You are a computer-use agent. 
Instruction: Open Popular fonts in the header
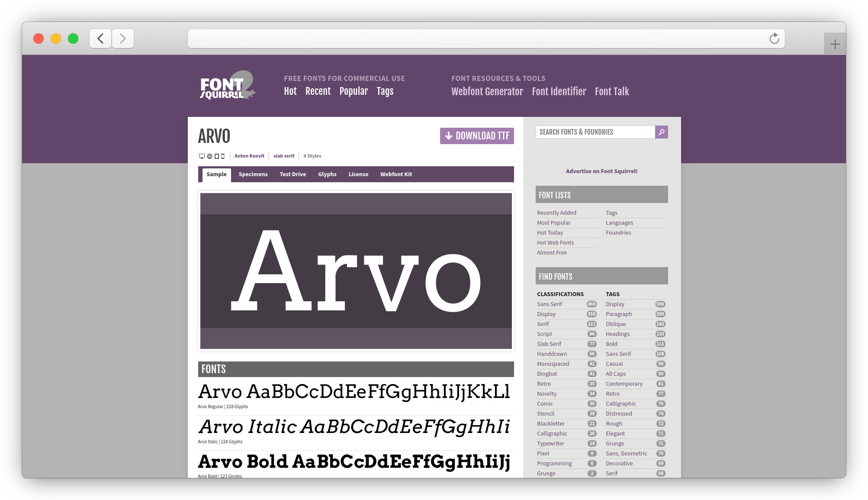point(354,91)
